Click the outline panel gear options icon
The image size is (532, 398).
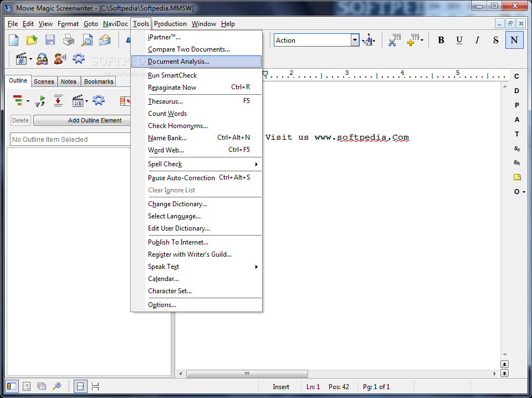click(99, 100)
